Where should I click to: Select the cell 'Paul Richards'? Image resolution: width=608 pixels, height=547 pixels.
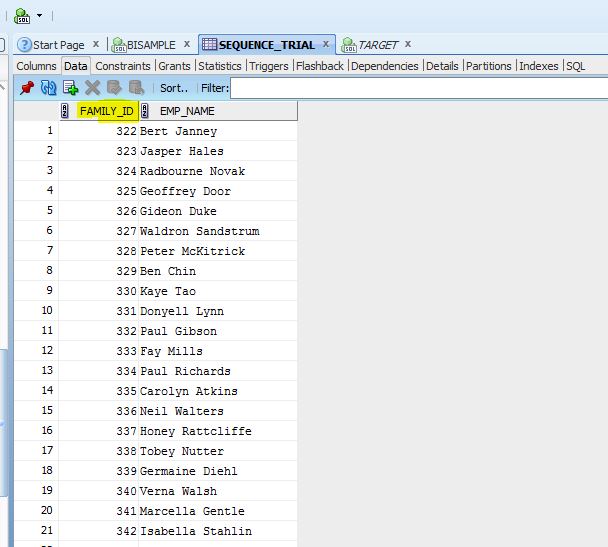(218, 371)
